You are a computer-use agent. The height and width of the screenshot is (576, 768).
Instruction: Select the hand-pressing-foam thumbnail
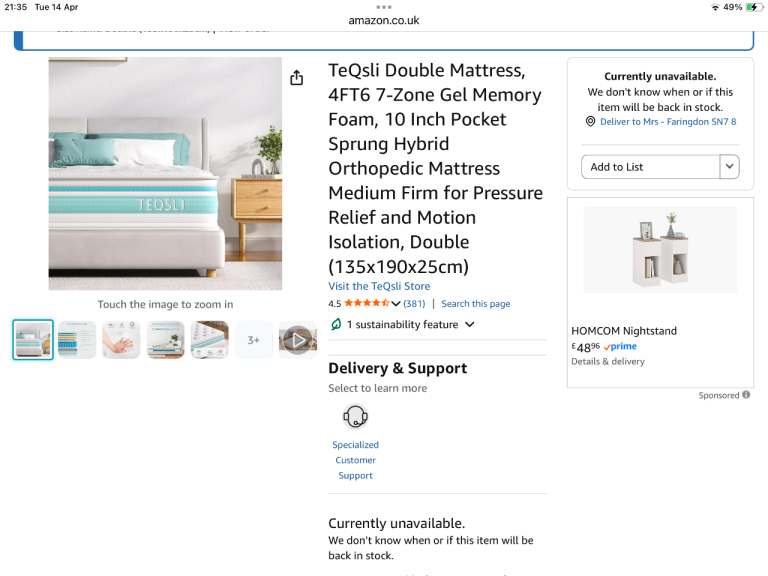[x=121, y=340]
